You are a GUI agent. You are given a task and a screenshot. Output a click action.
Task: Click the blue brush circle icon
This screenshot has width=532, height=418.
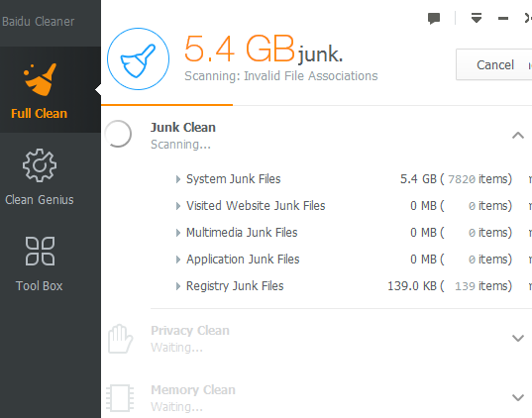(138, 59)
